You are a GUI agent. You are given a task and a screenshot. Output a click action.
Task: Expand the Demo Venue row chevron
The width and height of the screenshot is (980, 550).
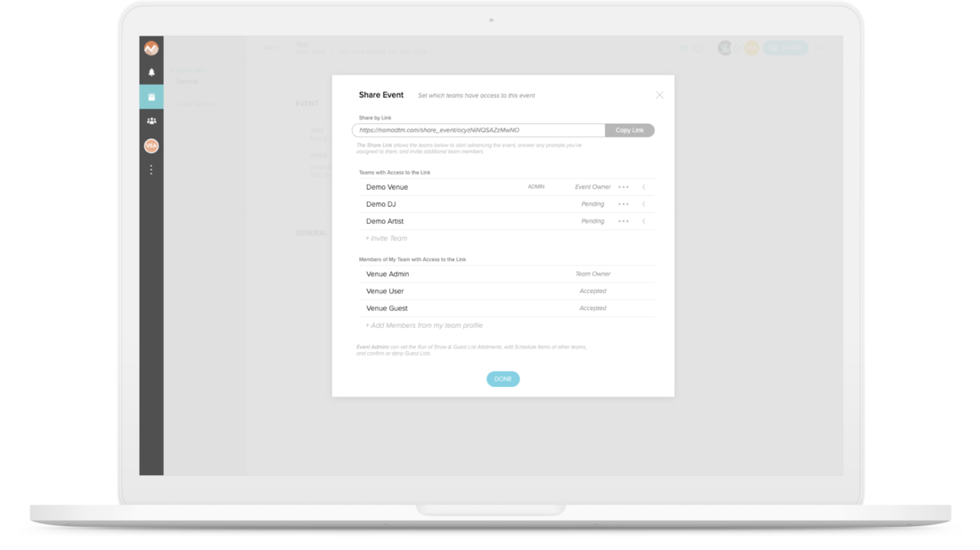[644, 187]
